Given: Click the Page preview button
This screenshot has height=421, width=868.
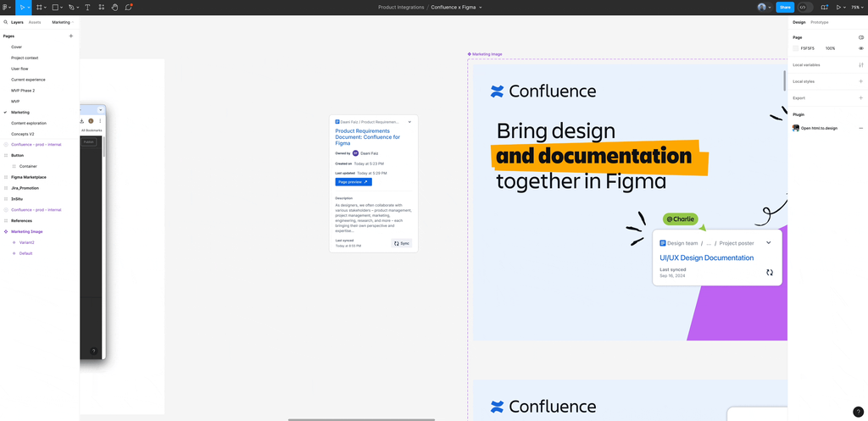Looking at the screenshot, I should point(353,182).
